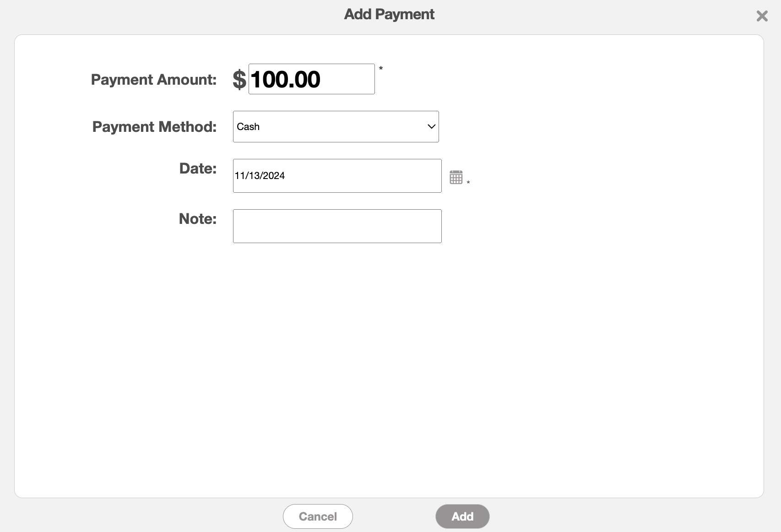Click into the Note text field

pyautogui.click(x=337, y=226)
